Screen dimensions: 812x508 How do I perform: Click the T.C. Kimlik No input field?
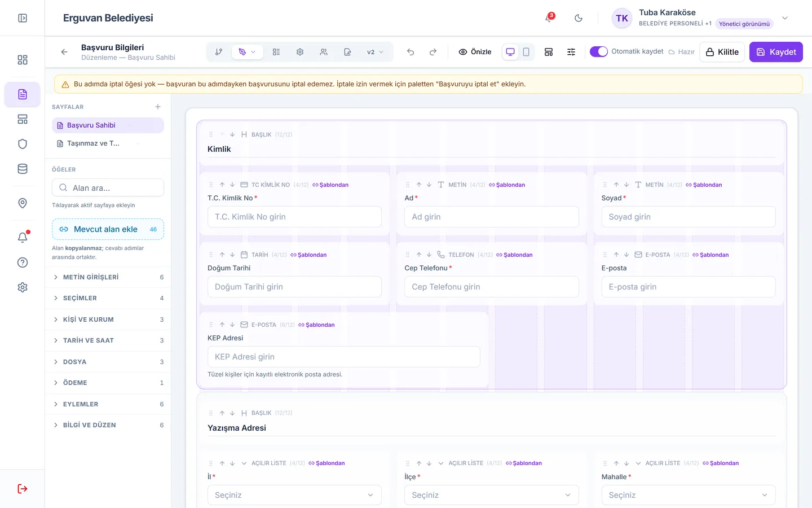click(x=294, y=217)
